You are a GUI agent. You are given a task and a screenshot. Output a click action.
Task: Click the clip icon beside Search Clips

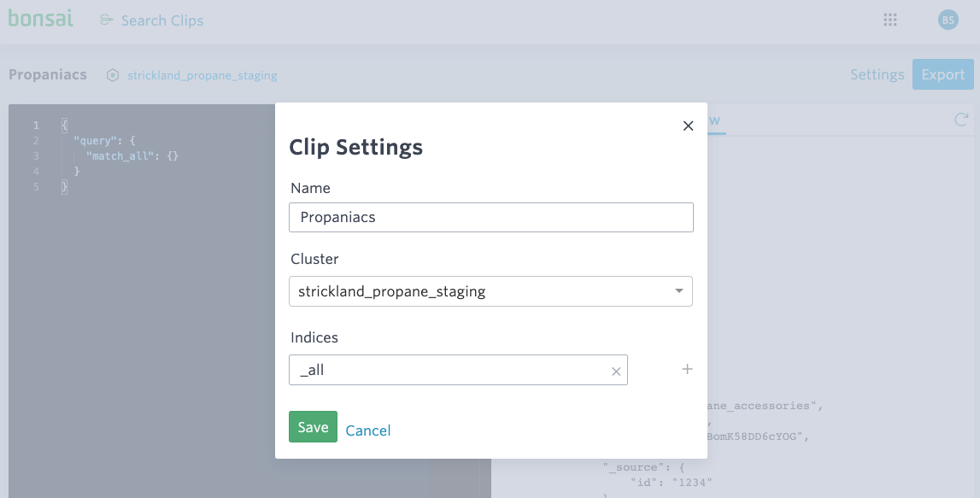click(x=104, y=20)
